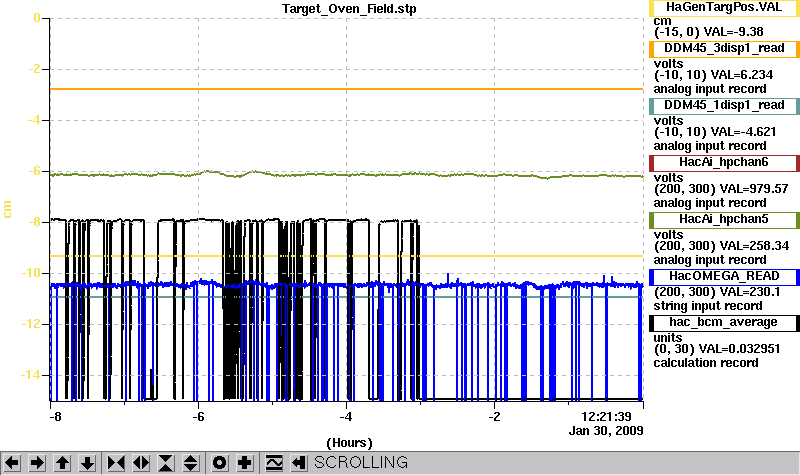This screenshot has width=800, height=475.
Task: Click the 'calculation record' text
Action: tap(706, 363)
